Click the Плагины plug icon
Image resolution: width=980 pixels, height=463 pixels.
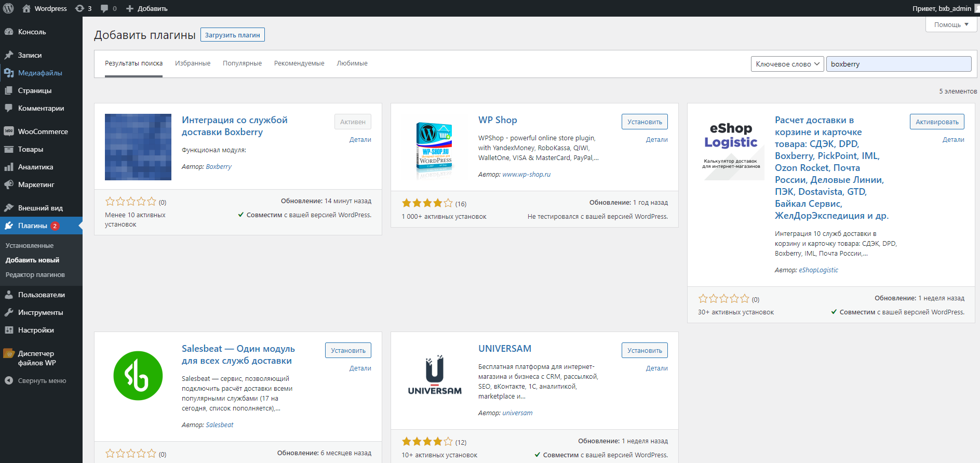[9, 226]
